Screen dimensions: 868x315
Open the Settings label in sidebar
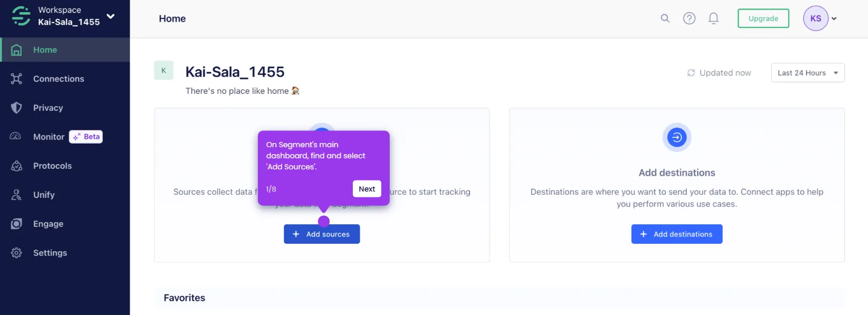tap(50, 253)
